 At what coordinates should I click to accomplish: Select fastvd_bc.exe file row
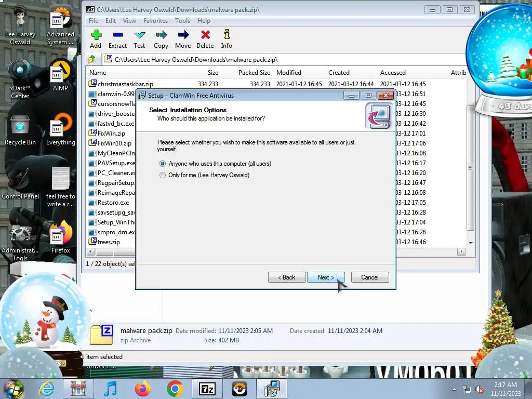112,124
